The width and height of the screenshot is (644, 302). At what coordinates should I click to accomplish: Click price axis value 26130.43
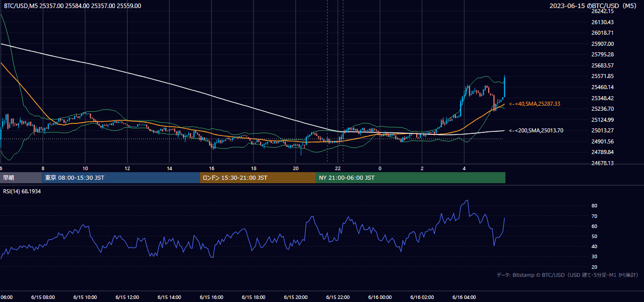pyautogui.click(x=602, y=22)
